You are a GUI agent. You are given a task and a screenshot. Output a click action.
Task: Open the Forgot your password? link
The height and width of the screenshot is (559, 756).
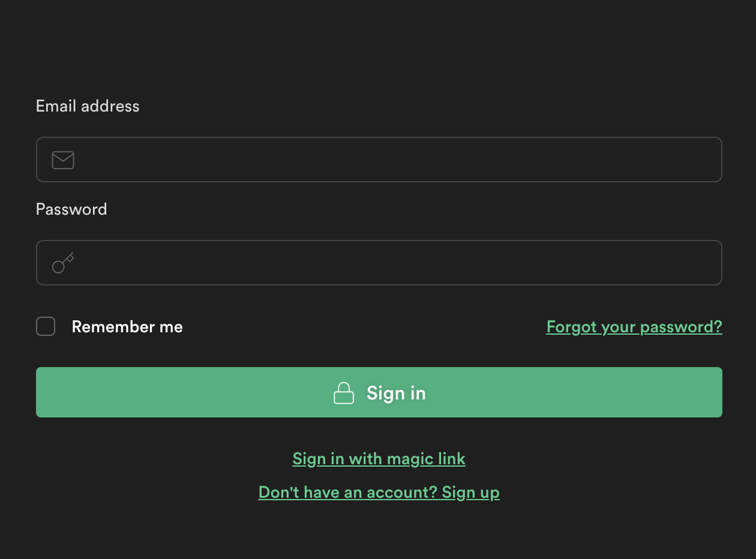pos(634,327)
